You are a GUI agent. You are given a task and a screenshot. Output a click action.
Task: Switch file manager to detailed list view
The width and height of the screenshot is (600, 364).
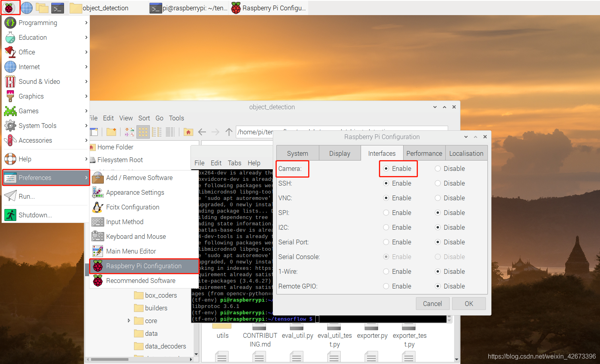pos(170,132)
